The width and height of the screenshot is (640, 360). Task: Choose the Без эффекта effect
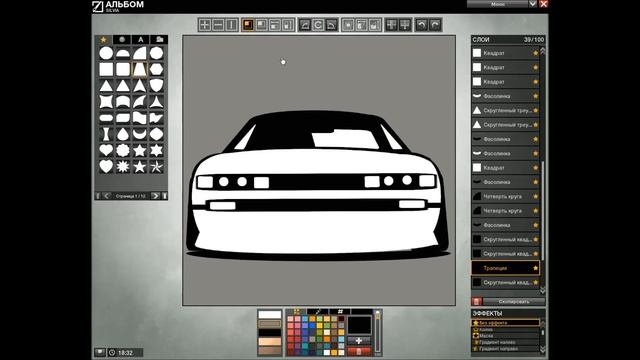506,323
